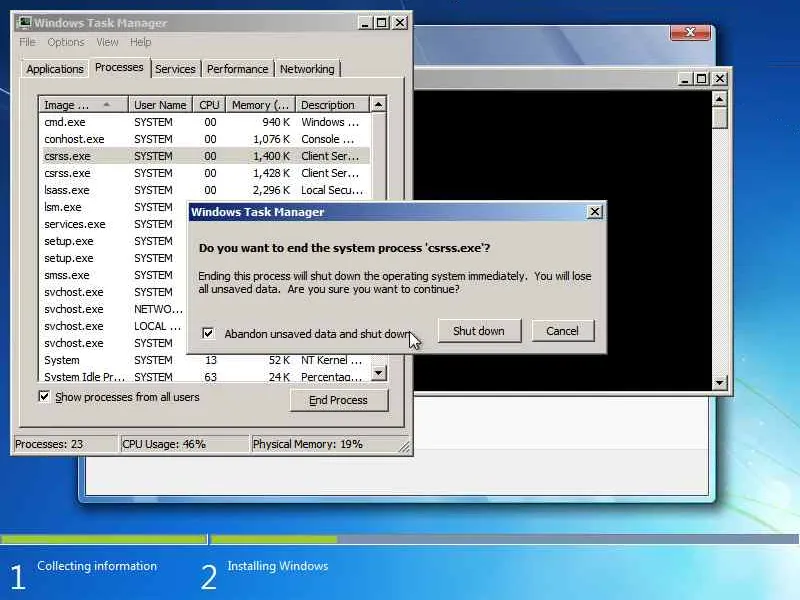Click console window scroll up arrow
Image resolution: width=800 pixels, height=600 pixels.
click(x=719, y=98)
